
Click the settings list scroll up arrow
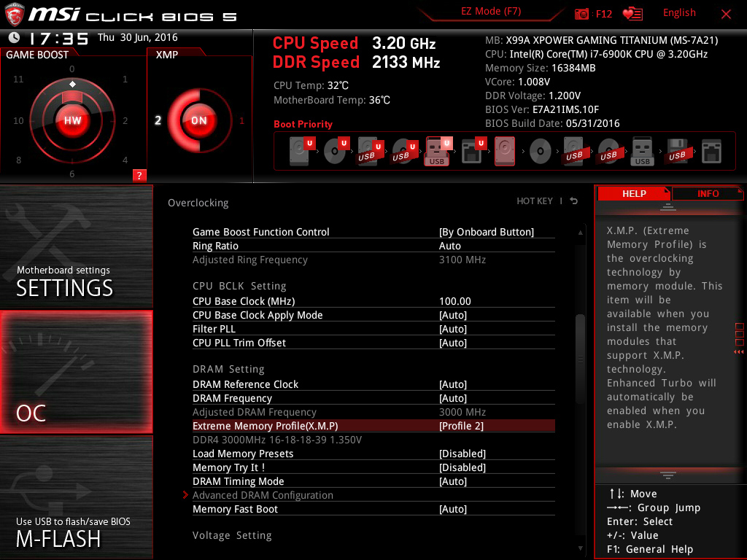point(580,233)
